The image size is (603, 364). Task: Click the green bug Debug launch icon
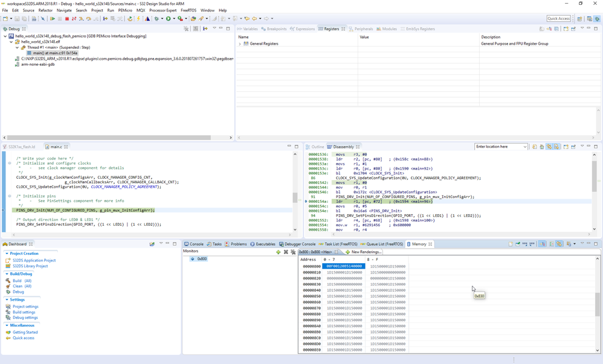tap(156, 19)
